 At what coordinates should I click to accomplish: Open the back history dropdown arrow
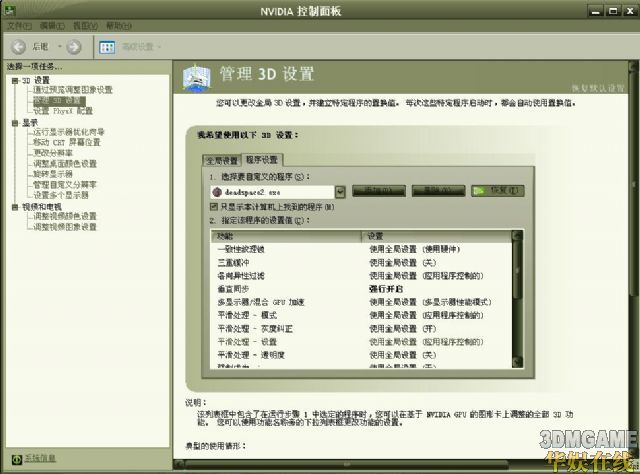point(60,47)
